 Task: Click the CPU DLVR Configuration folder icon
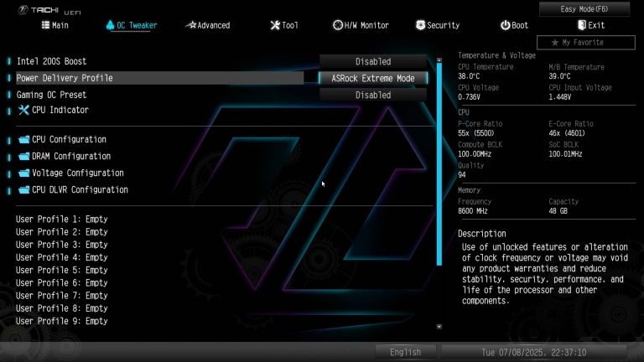pyautogui.click(x=24, y=190)
